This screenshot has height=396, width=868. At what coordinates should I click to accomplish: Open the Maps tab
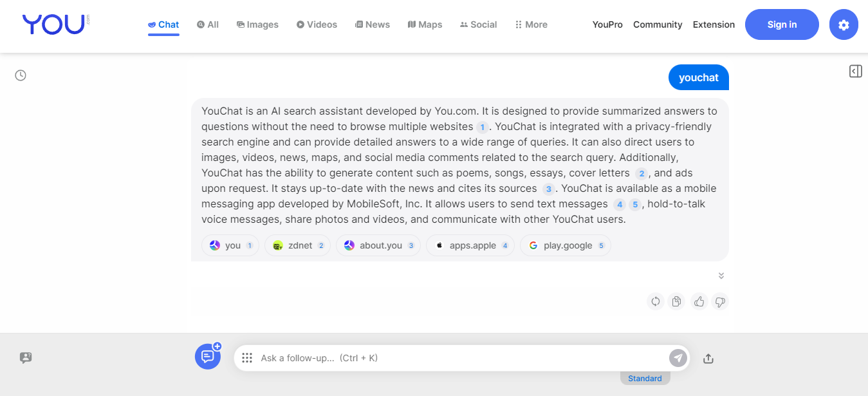[x=425, y=24]
